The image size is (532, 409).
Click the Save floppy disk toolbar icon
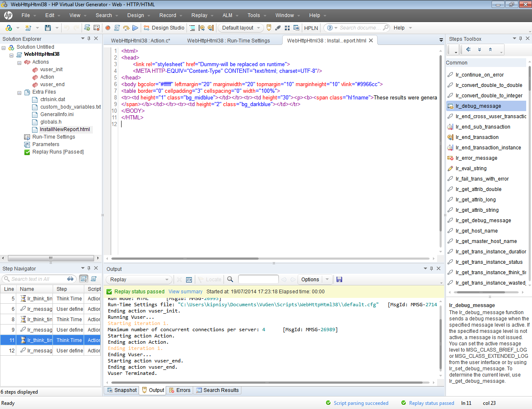click(x=48, y=28)
